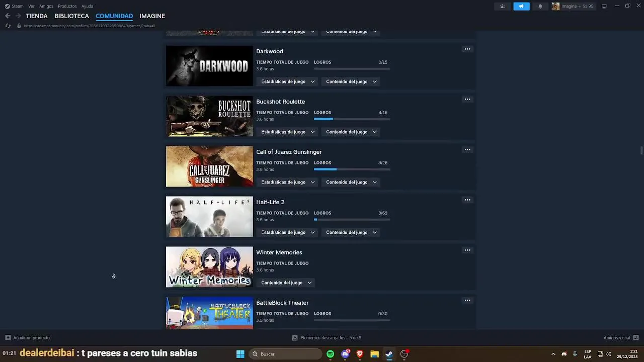Open the Half-Life 2 title link
The width and height of the screenshot is (644, 362).
[x=270, y=202]
